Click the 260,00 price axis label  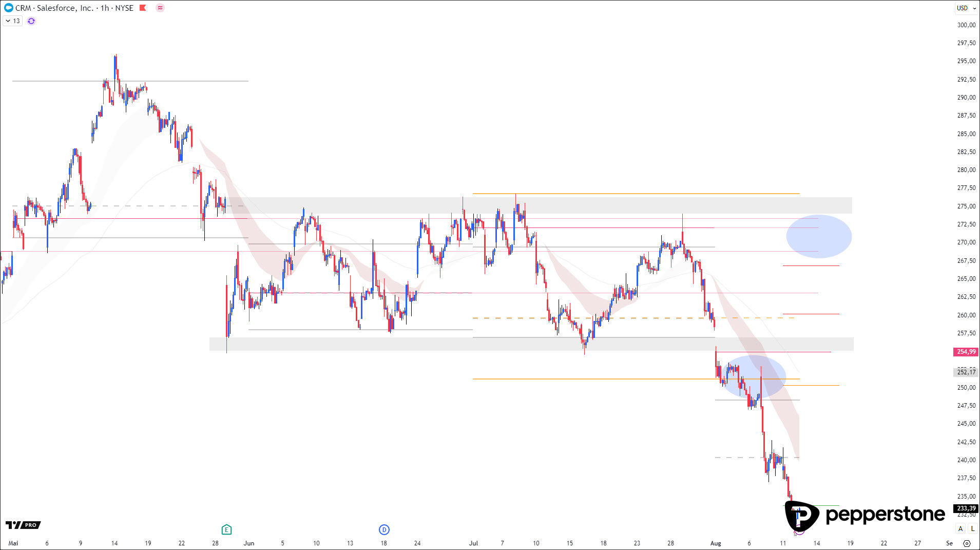point(966,315)
